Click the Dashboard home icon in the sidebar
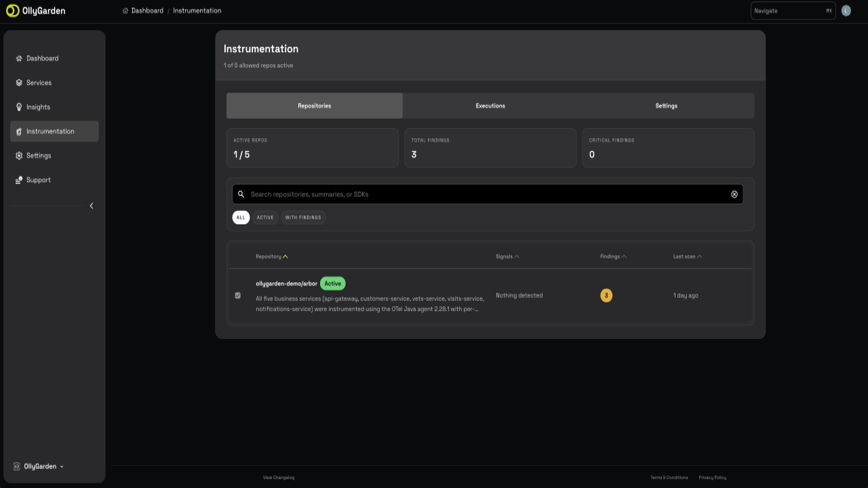The width and height of the screenshot is (868, 488). point(19,58)
